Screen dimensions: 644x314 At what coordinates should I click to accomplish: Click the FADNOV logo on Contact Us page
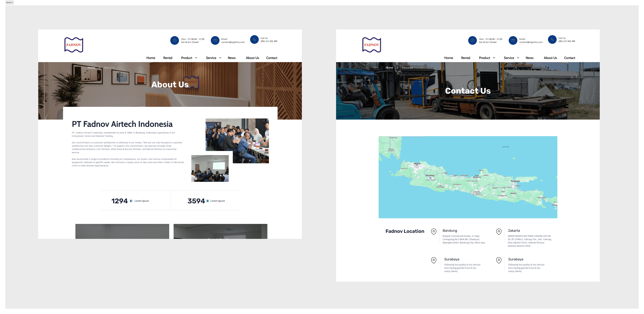(x=372, y=45)
